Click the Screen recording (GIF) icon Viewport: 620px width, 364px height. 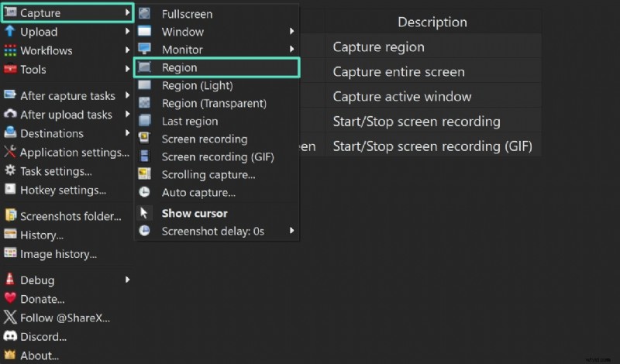(145, 156)
